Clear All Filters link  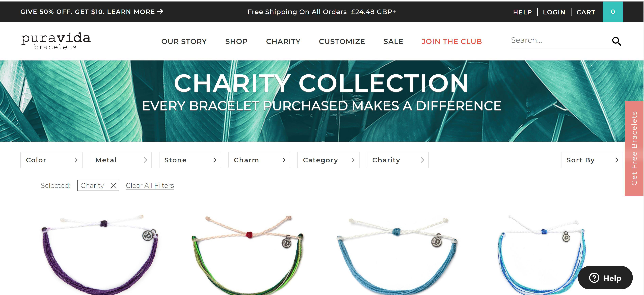pos(150,185)
